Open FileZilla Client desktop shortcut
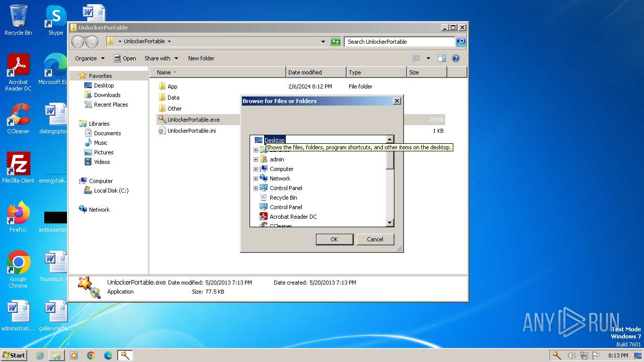 coord(18,168)
